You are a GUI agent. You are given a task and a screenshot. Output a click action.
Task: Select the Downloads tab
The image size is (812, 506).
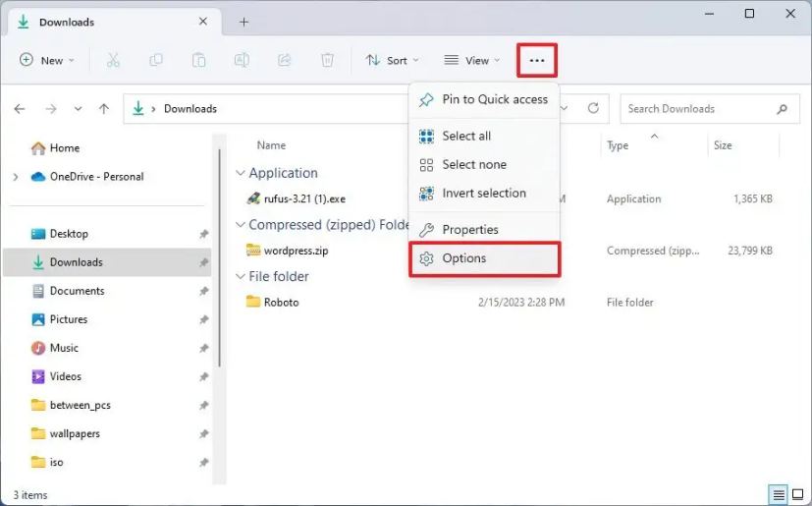pos(115,22)
